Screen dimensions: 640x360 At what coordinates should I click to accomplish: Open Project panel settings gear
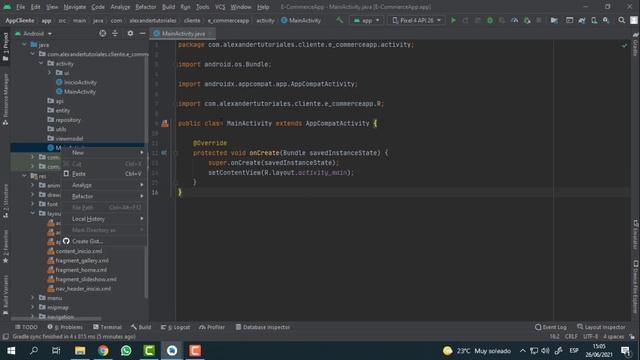pos(130,33)
